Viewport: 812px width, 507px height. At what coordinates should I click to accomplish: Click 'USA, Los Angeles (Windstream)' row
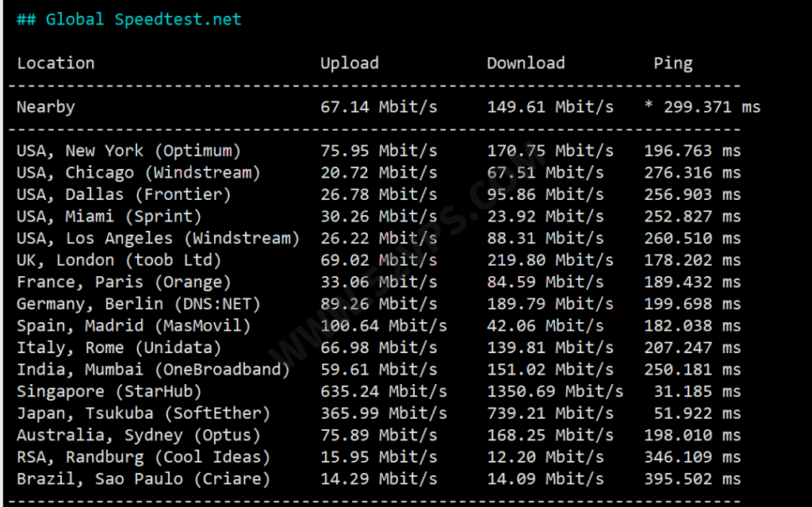(158, 239)
